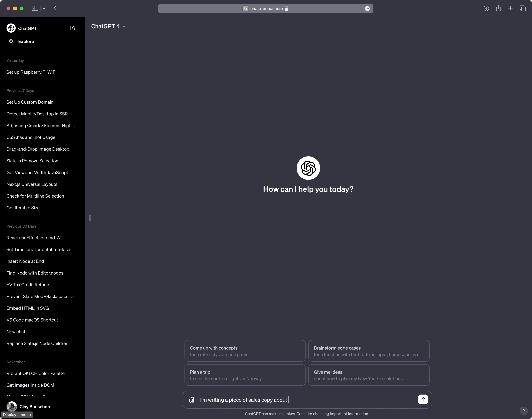Open the Explore GPTs grid icon
The image size is (532, 419).
[11, 41]
